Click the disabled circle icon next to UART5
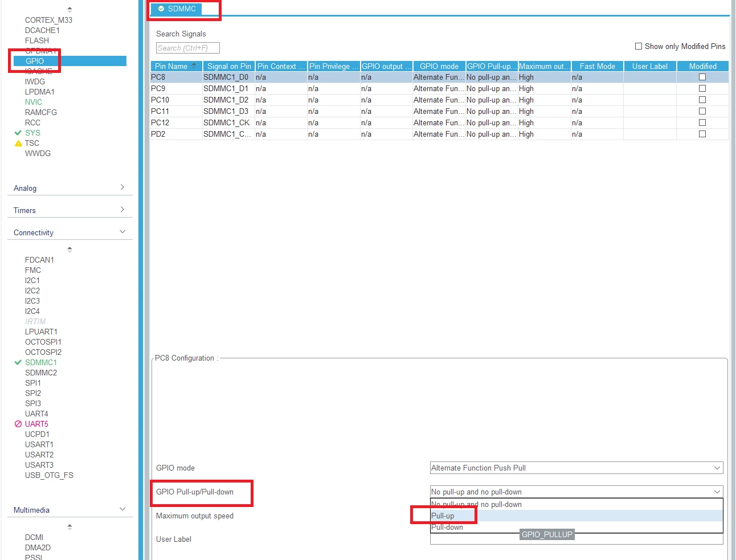This screenshot has height=560, width=736. pos(18,424)
